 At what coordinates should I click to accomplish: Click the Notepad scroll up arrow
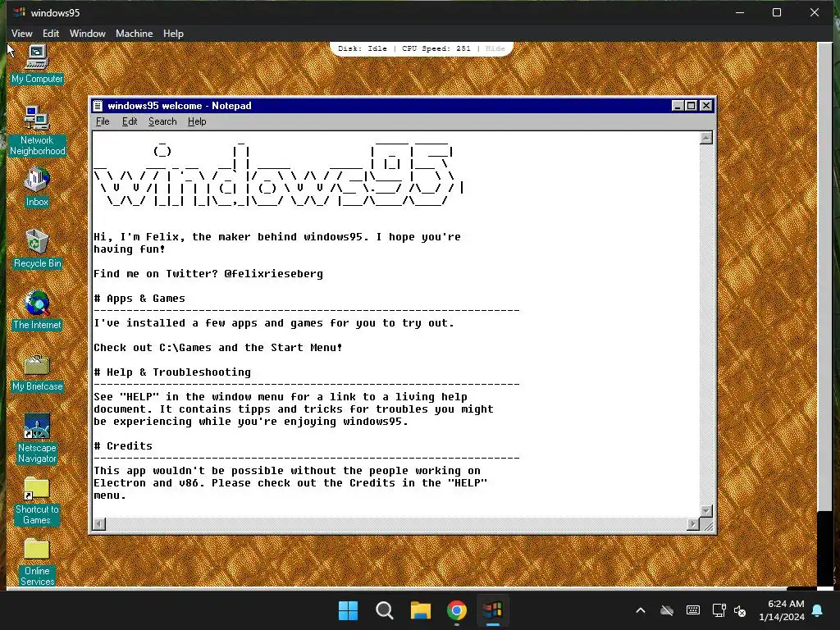click(x=706, y=138)
